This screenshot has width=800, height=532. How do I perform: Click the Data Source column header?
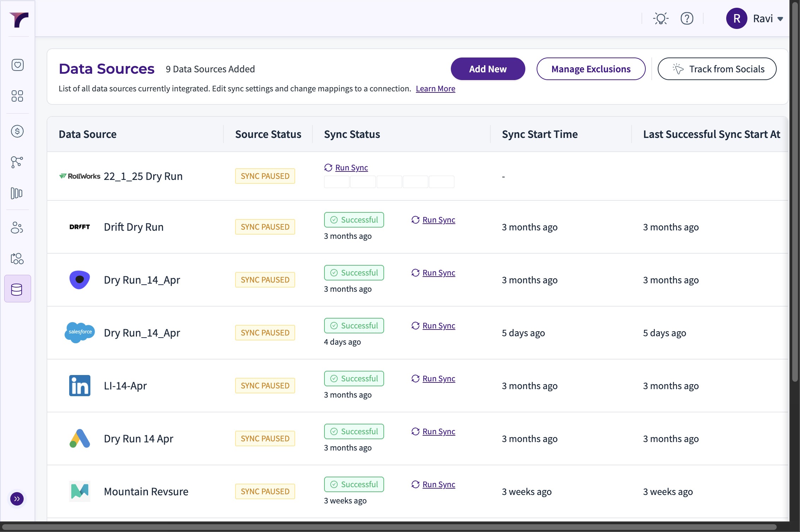click(88, 134)
